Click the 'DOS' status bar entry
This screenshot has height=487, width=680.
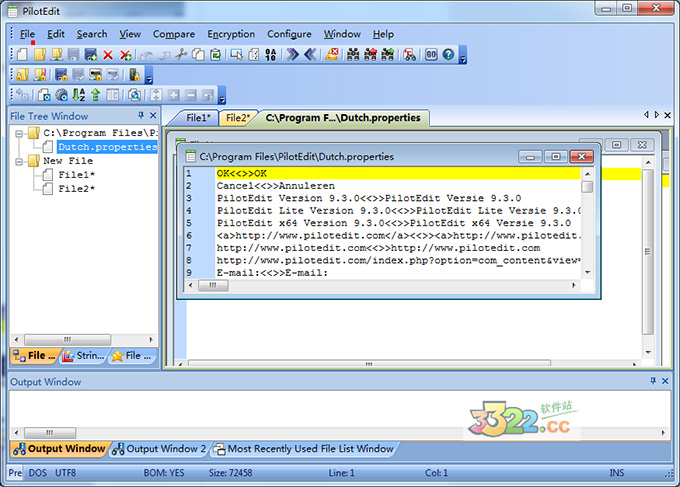[x=38, y=473]
